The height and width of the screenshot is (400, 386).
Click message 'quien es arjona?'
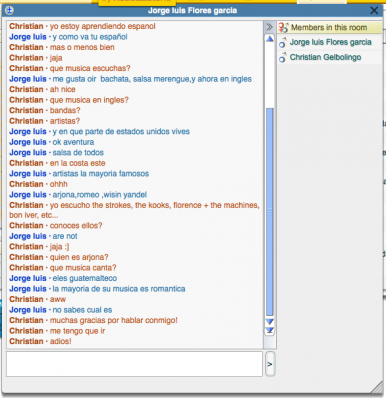[x=79, y=257]
